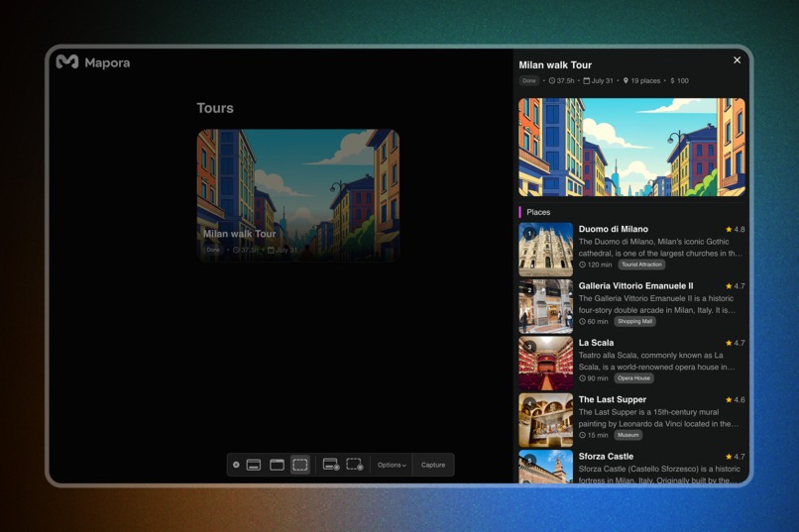Click the La Scala 4.7 star rating
This screenshot has width=799, height=532.
(735, 343)
